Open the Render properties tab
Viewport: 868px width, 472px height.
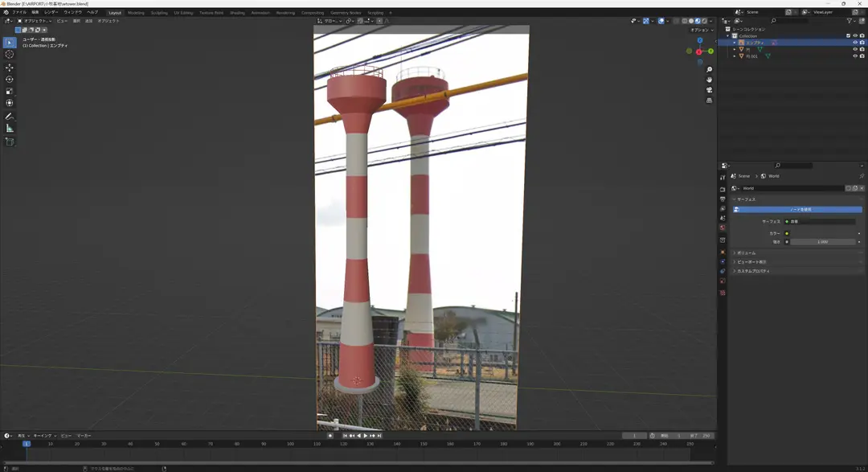coord(723,190)
